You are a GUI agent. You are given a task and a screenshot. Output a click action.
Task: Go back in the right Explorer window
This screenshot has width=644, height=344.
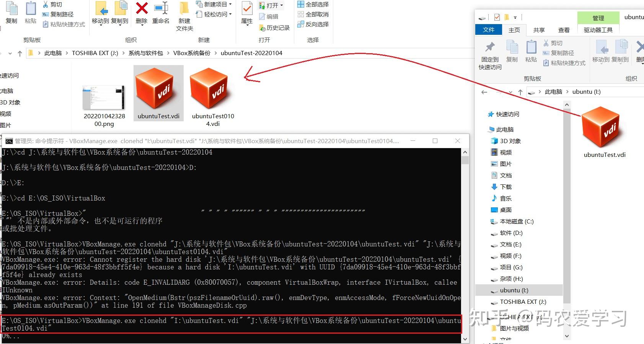(x=484, y=92)
